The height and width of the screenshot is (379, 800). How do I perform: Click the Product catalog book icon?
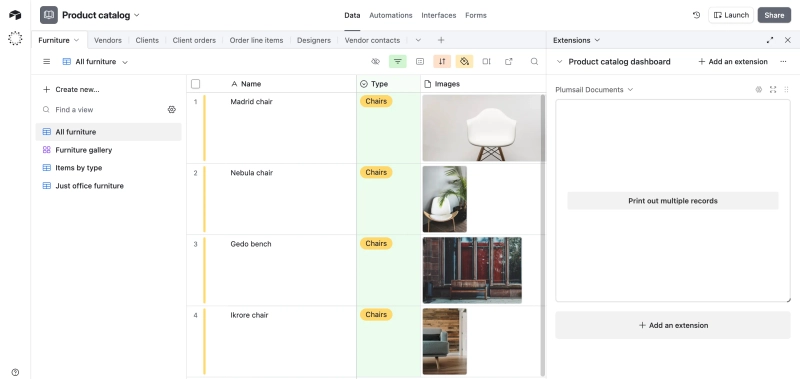point(49,15)
